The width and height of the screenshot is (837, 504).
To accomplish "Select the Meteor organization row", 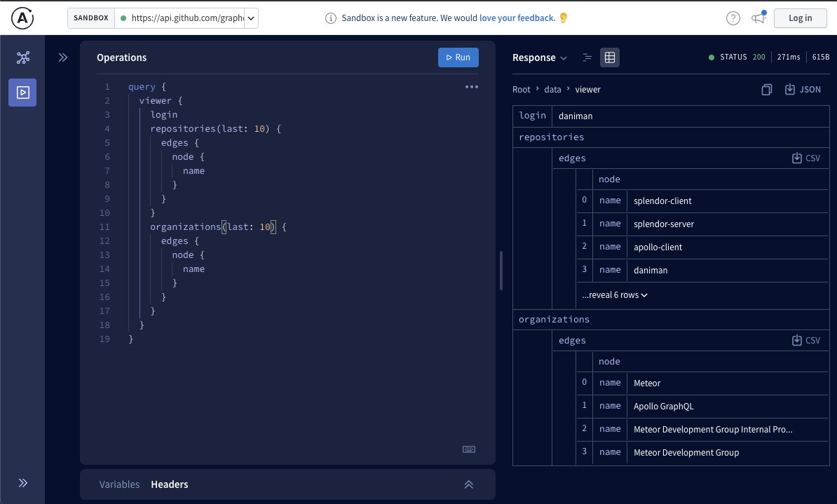I will pyautogui.click(x=702, y=383).
